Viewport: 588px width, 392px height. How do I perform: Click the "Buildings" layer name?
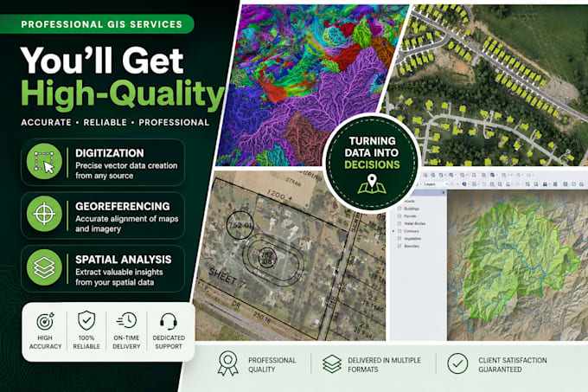point(412,209)
